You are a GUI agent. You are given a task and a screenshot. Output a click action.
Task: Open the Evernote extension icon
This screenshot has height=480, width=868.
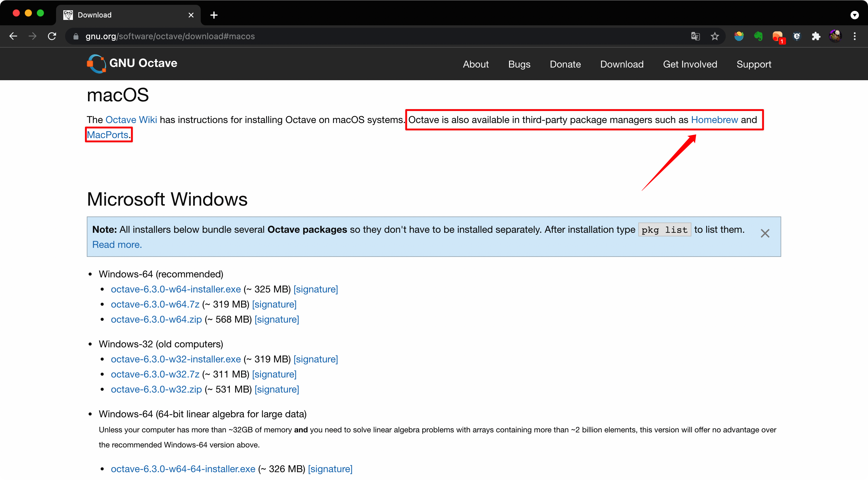758,36
